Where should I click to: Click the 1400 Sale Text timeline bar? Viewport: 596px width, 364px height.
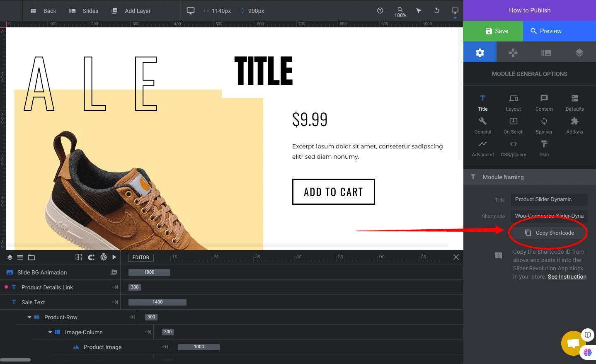(157, 302)
